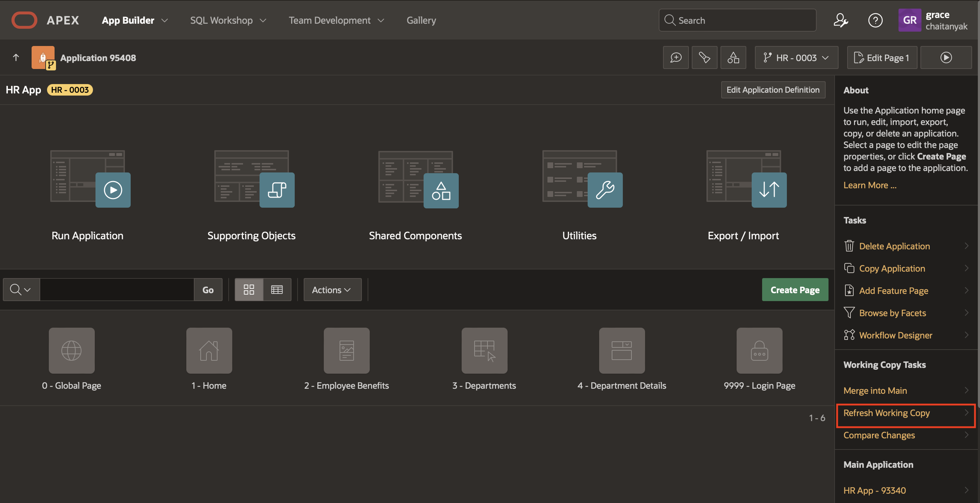This screenshot has height=503, width=980.
Task: Click the Utilities wrench icon
Action: click(605, 190)
